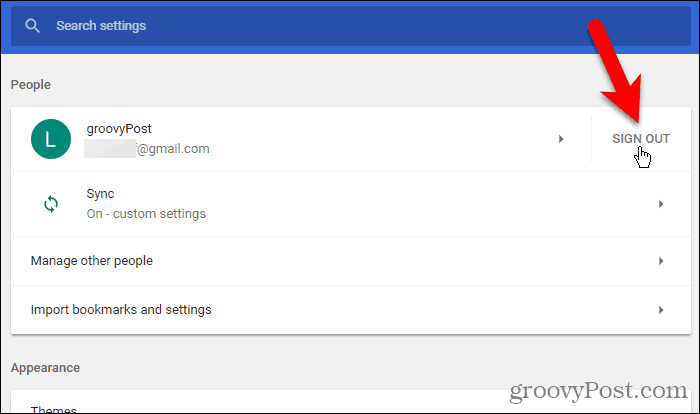
Task: Click the green L profile avatar
Action: pos(51,139)
